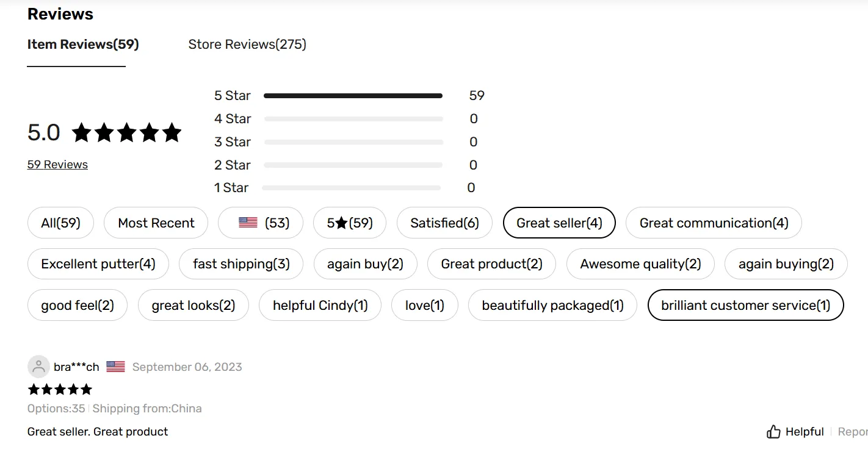Click the thumbs-up Helpful icon
This screenshot has width=868, height=452.
point(773,432)
